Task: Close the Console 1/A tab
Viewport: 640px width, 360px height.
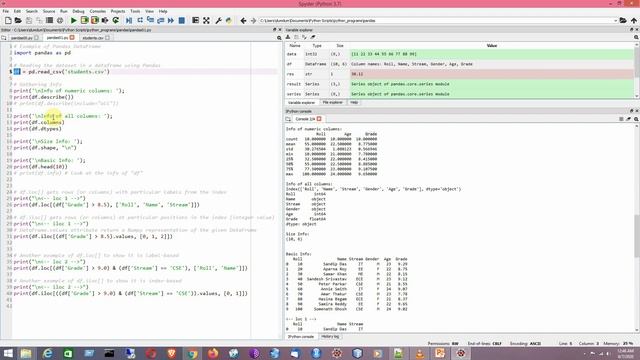Action: tap(319, 119)
